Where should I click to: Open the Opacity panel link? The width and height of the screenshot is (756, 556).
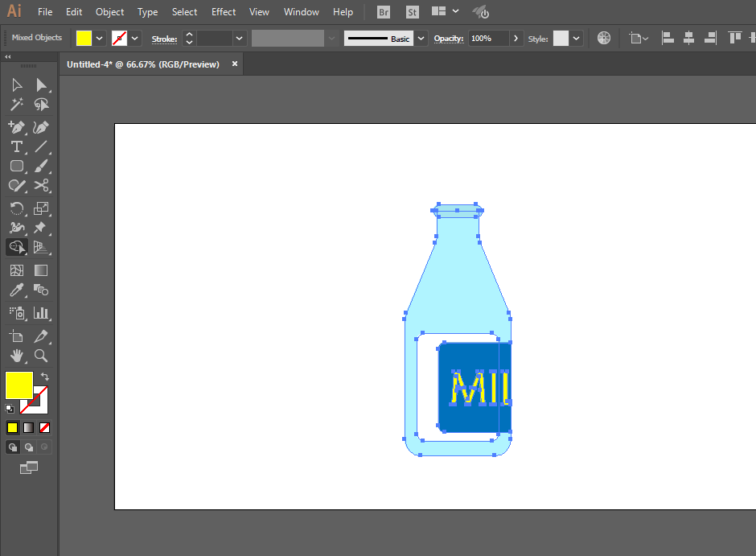coord(449,39)
